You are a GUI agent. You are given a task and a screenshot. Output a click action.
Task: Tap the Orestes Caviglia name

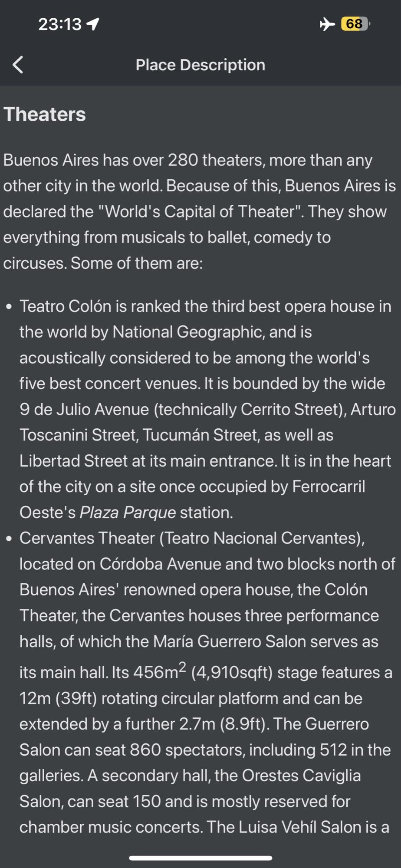301,776
